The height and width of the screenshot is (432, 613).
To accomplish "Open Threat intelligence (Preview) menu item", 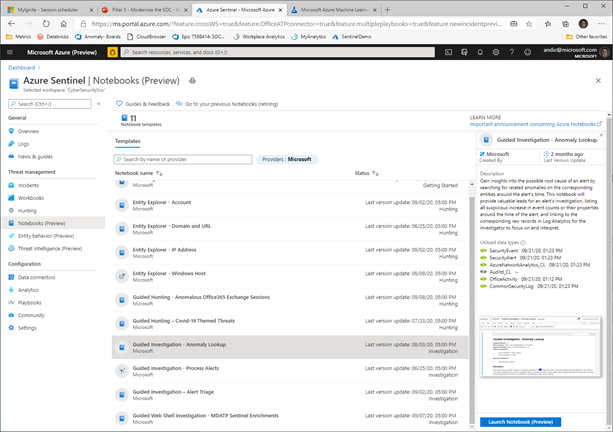I will click(x=50, y=248).
